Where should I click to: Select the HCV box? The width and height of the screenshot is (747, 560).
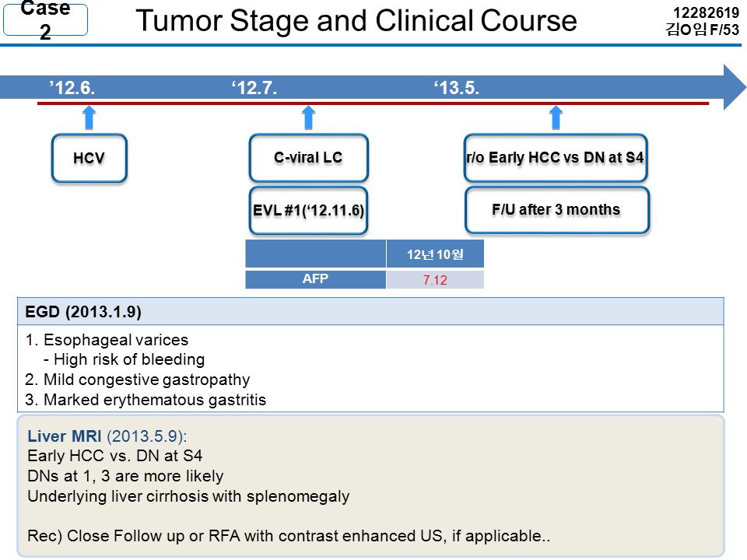click(89, 158)
